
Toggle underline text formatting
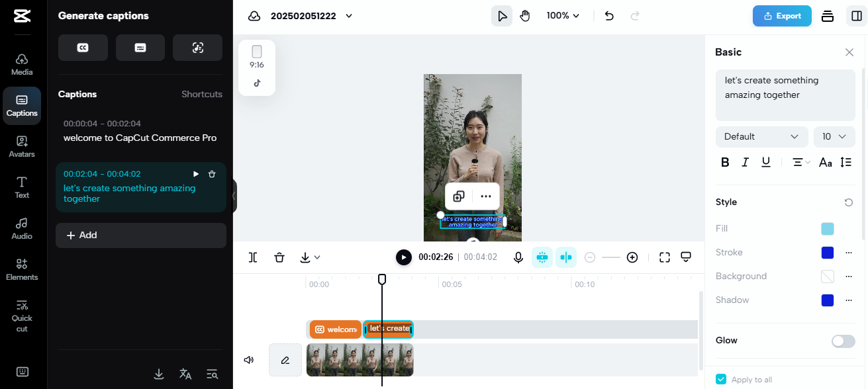[766, 162]
